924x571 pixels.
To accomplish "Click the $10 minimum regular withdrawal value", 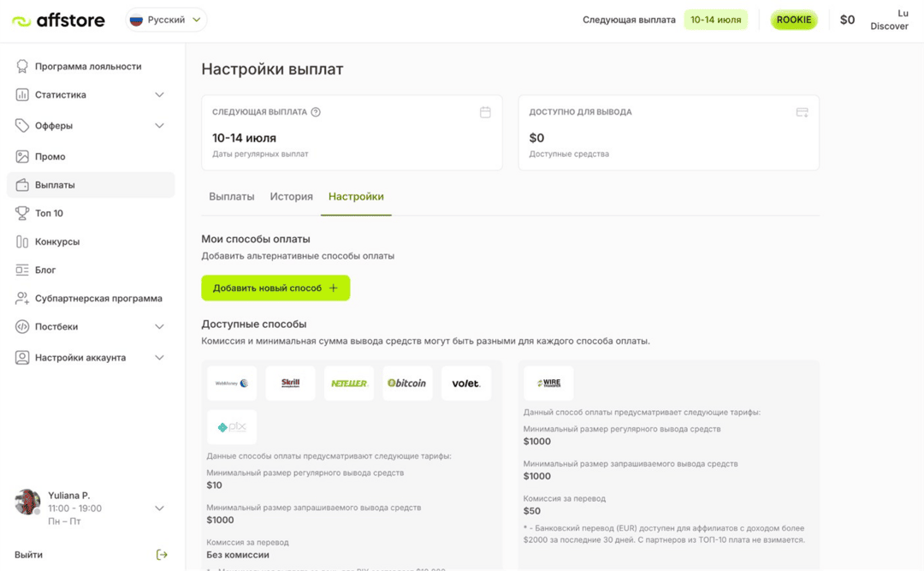I will [x=214, y=485].
